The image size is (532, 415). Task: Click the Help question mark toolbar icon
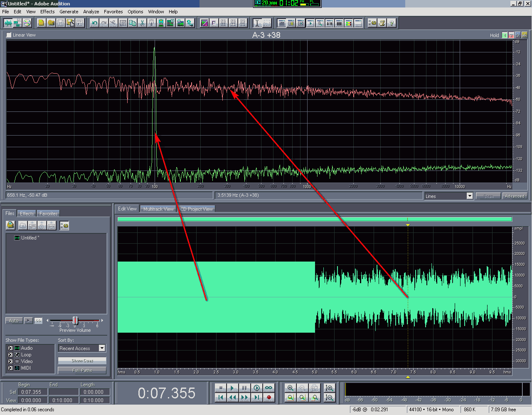(x=392, y=23)
